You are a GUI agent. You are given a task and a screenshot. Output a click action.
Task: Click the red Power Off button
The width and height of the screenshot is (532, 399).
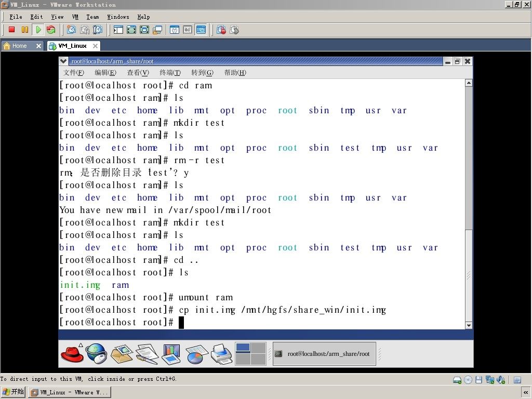coord(12,30)
